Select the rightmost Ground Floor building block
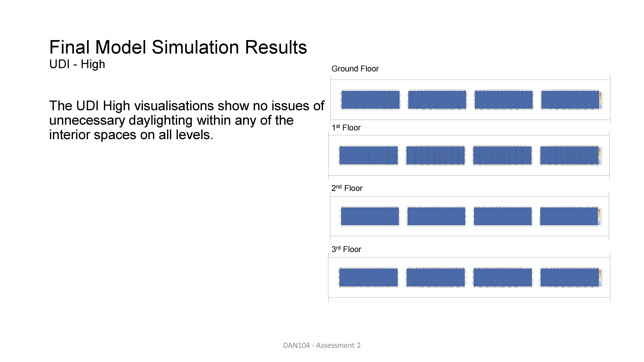This screenshot has height=362, width=644. 570,100
